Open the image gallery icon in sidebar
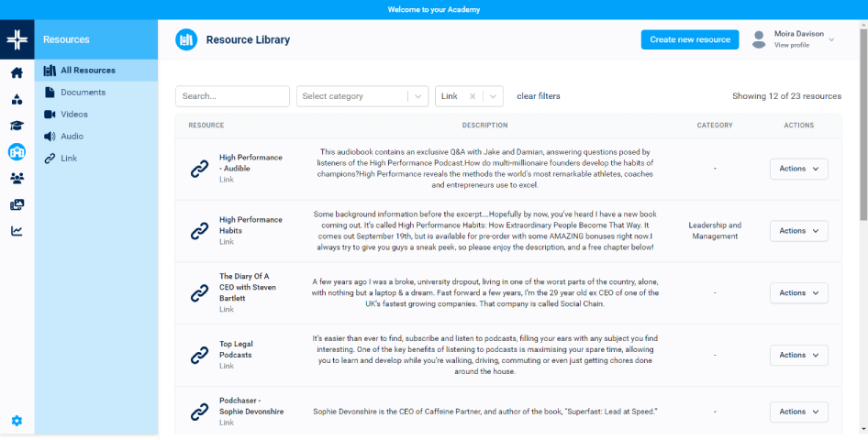 [x=17, y=204]
